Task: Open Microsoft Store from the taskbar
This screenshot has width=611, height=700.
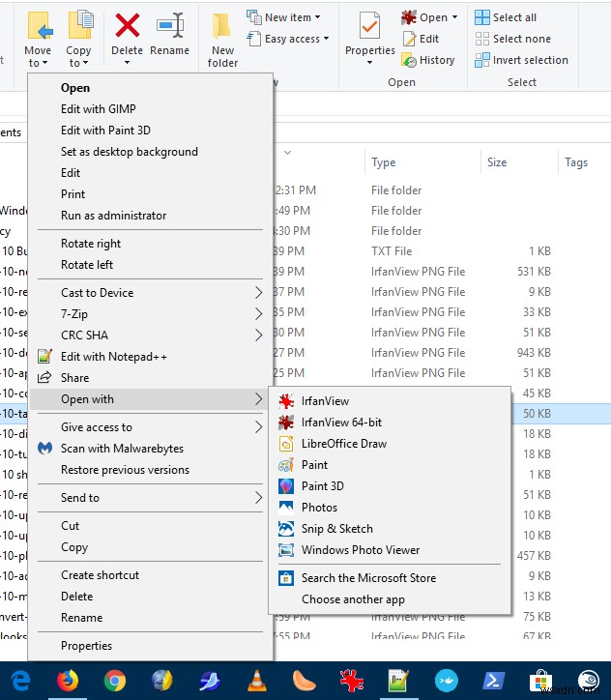Action: point(541,681)
